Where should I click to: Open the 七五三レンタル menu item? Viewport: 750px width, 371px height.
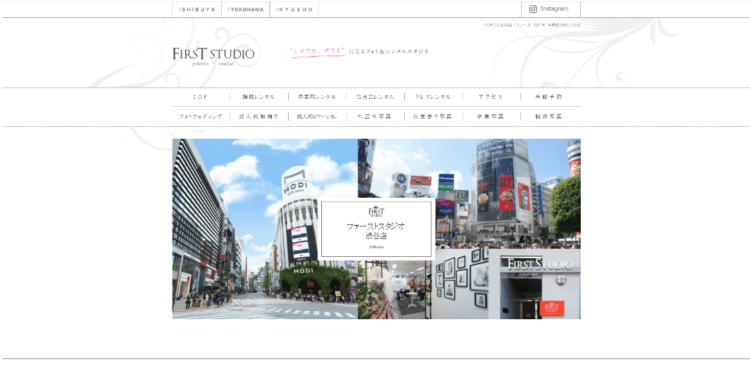pos(375,97)
